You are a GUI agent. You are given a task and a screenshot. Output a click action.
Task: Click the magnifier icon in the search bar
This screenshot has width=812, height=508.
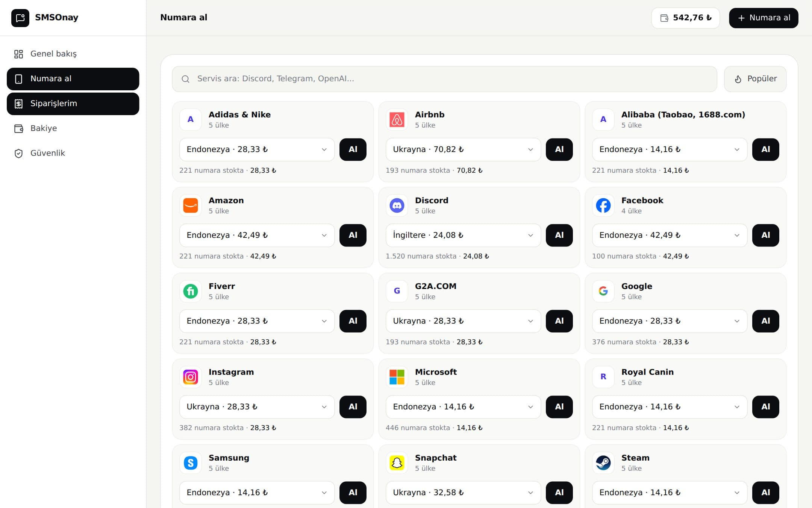pyautogui.click(x=185, y=79)
